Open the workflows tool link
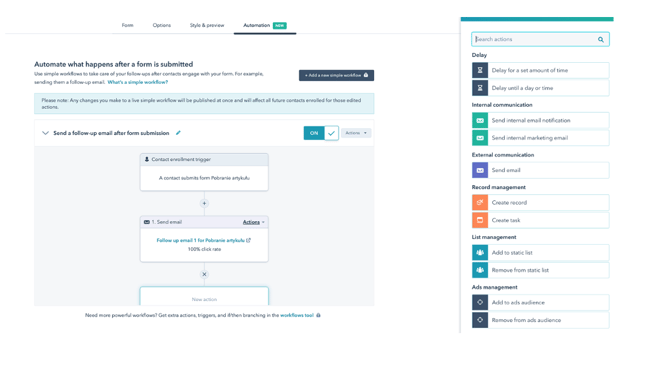The height and width of the screenshot is (377, 668). (297, 315)
